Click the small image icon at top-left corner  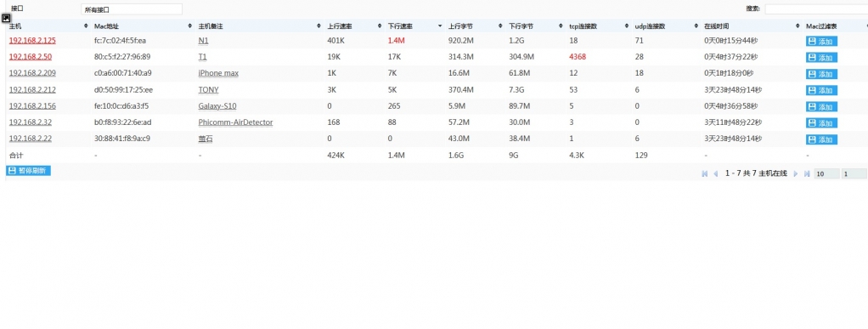pyautogui.click(x=6, y=19)
